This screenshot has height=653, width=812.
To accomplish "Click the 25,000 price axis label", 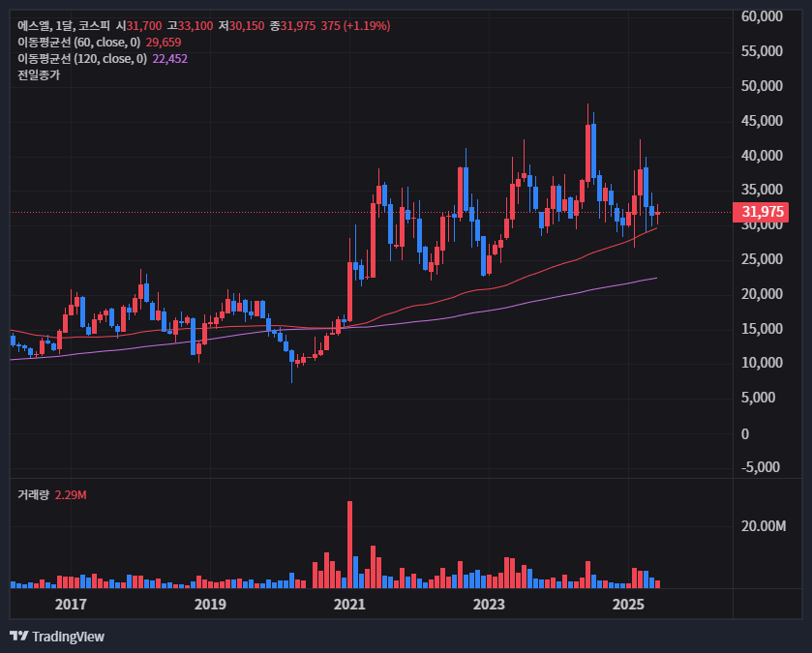I will [x=762, y=258].
